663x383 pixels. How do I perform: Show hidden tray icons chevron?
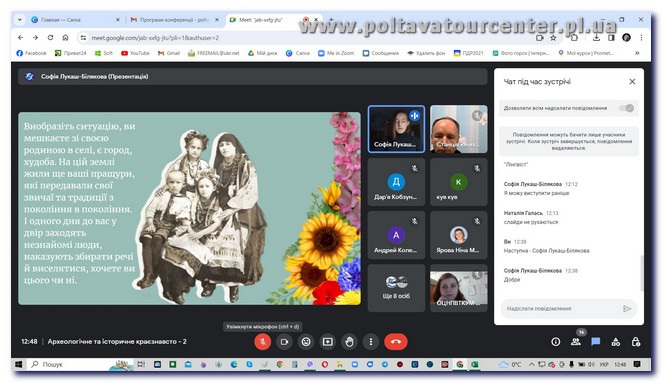pos(531,364)
